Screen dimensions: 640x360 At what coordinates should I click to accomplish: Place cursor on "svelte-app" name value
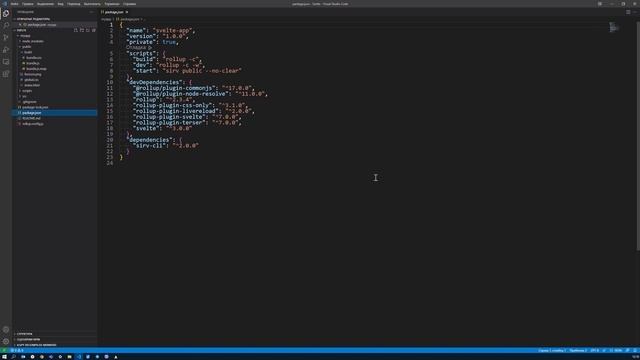click(173, 31)
